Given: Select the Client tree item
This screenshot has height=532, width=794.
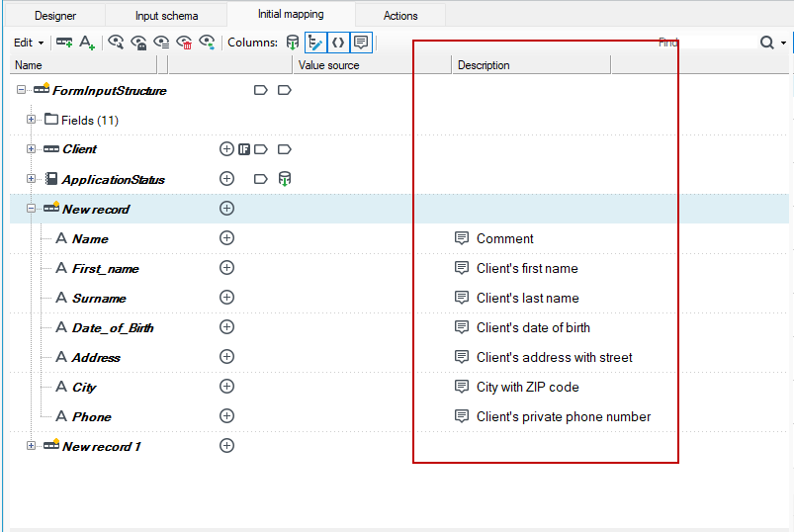Looking at the screenshot, I should click(x=79, y=149).
